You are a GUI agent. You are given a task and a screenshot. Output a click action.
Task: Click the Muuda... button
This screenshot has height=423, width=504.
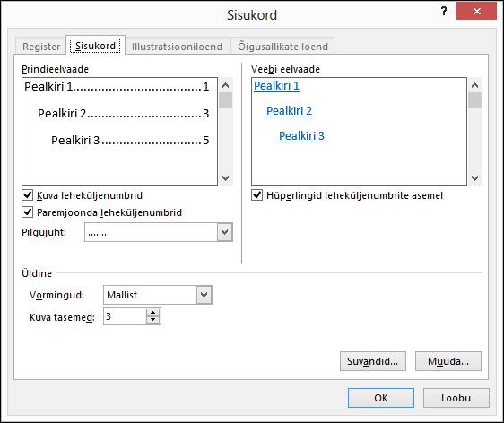pyautogui.click(x=448, y=361)
